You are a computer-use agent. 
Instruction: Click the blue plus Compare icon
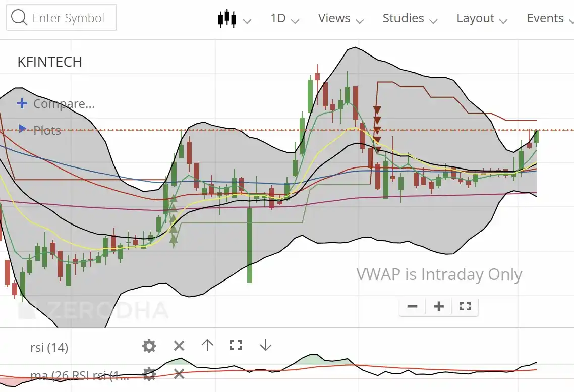[22, 103]
